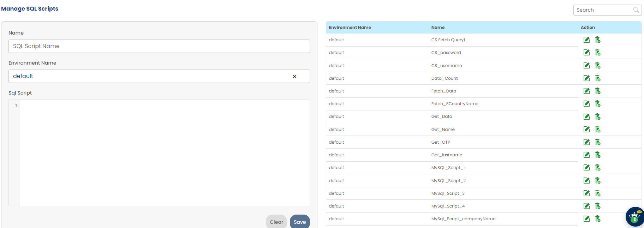Screen dimensions: 644x228
Task: Click inside the Sql Script editor
Action: [x=164, y=152]
